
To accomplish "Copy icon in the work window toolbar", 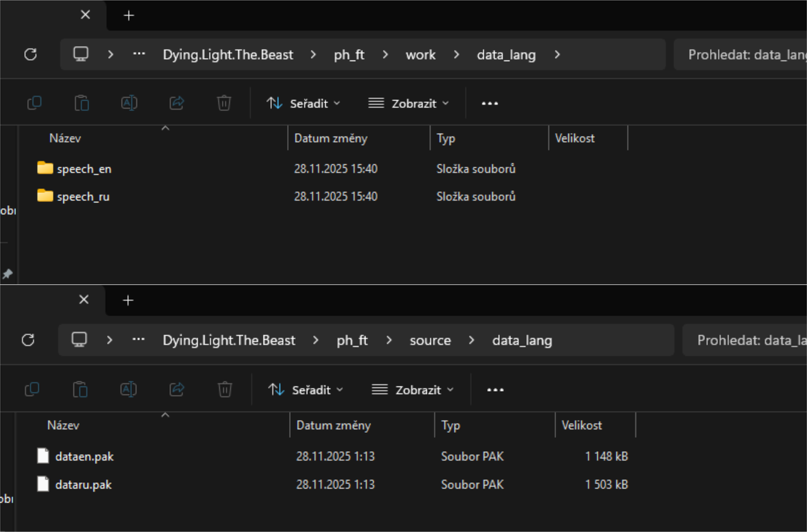I will click(x=35, y=103).
